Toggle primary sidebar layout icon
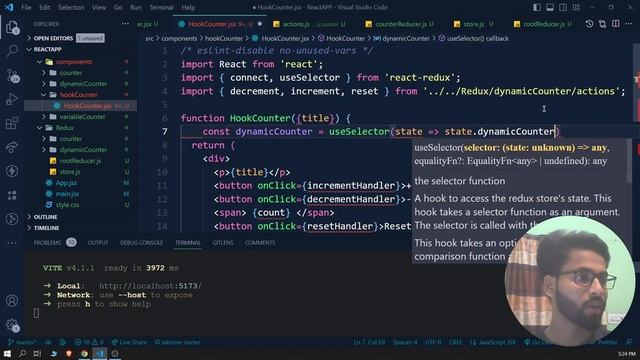The height and width of the screenshot is (360, 640). pyautogui.click(x=537, y=7)
